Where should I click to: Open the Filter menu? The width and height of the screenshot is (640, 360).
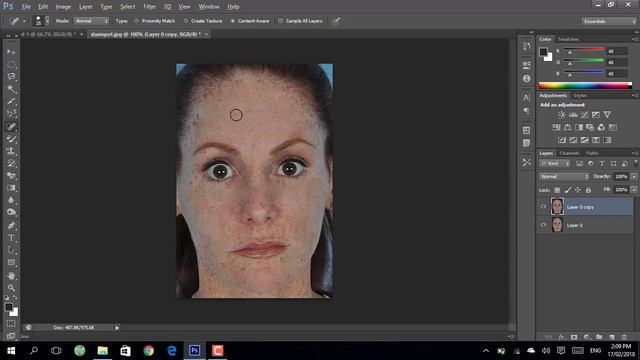(149, 7)
